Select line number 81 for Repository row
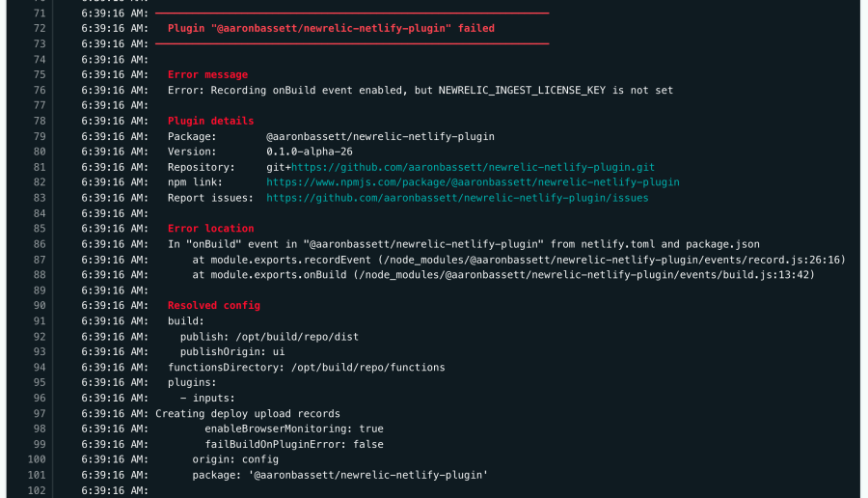This screenshot has height=498, width=868. click(x=40, y=167)
